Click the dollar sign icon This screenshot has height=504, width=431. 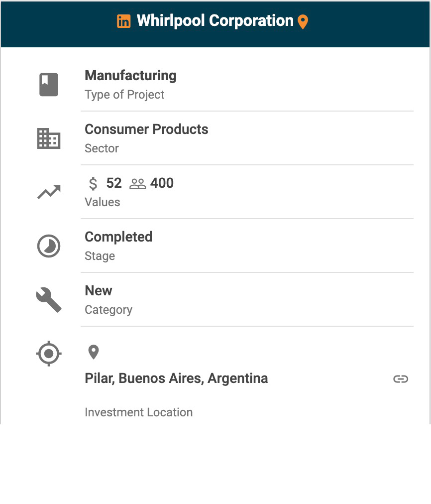coord(93,184)
